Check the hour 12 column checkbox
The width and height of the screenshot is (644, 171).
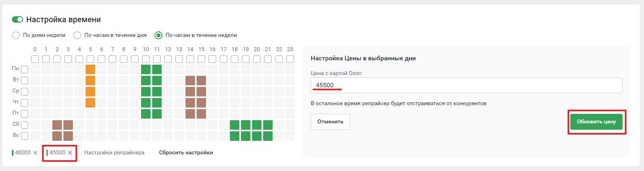point(168,59)
